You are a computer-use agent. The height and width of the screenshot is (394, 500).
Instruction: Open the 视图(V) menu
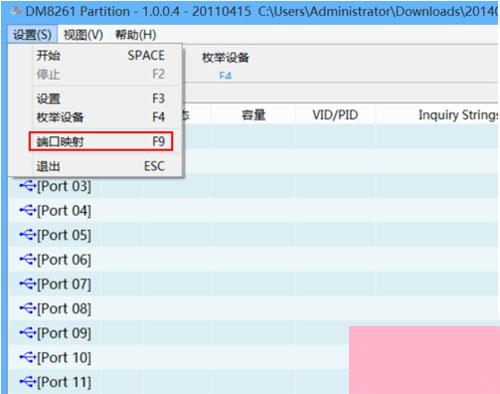click(x=83, y=35)
